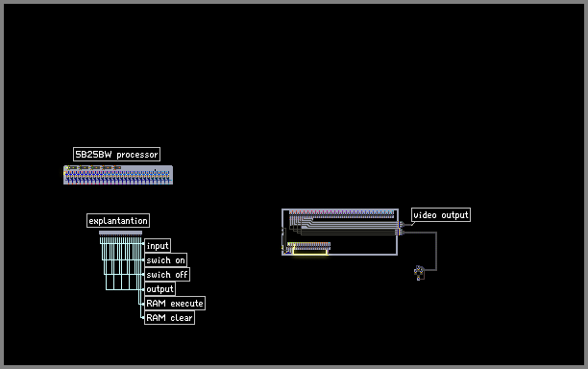Click the 'output' sign
The height and width of the screenshot is (369, 588).
[159, 288]
